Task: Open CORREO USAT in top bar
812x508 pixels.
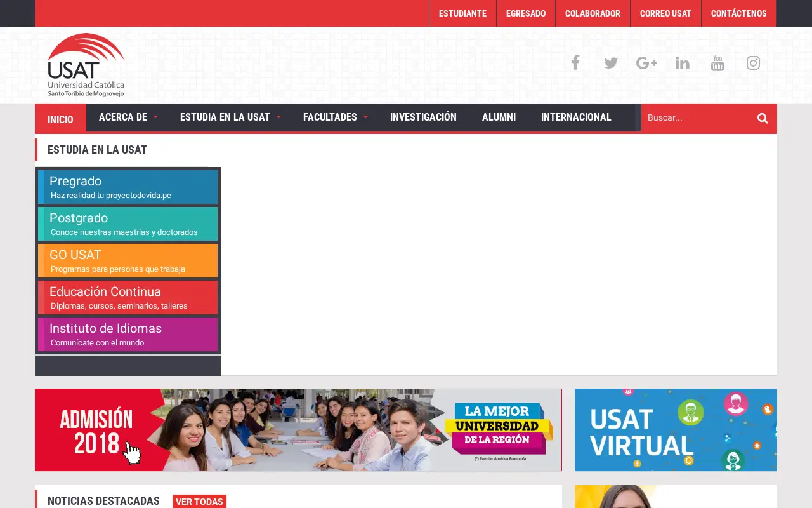Action: click(665, 13)
